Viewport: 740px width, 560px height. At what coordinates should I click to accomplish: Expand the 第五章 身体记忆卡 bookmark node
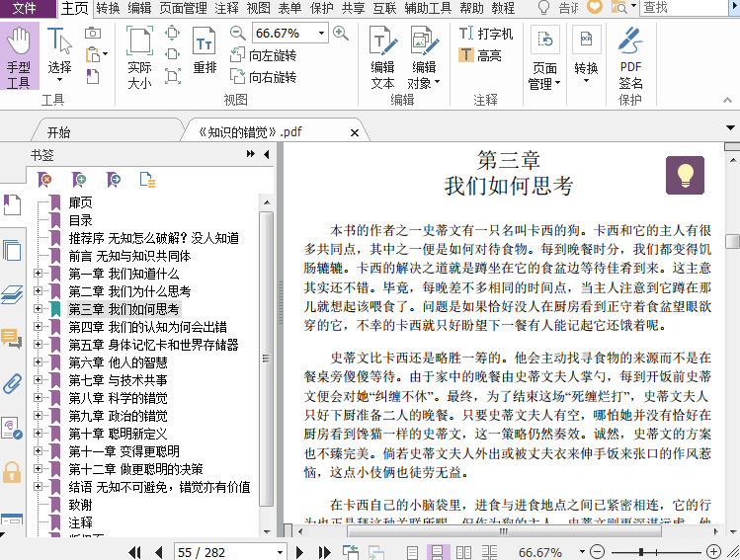tap(39, 345)
